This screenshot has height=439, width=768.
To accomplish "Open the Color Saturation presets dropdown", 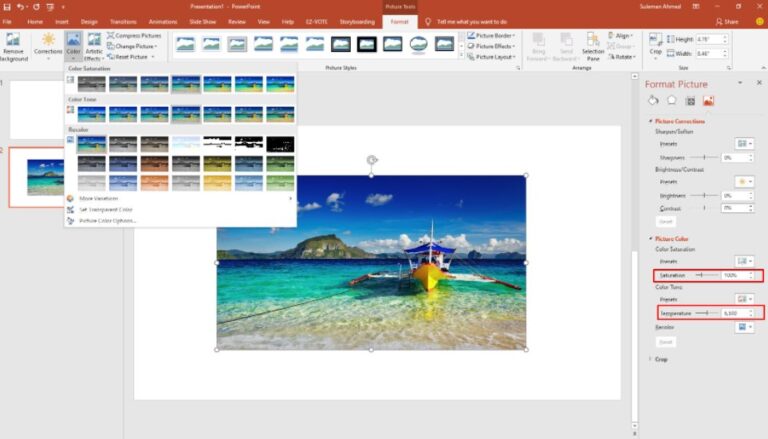I will [x=743, y=260].
